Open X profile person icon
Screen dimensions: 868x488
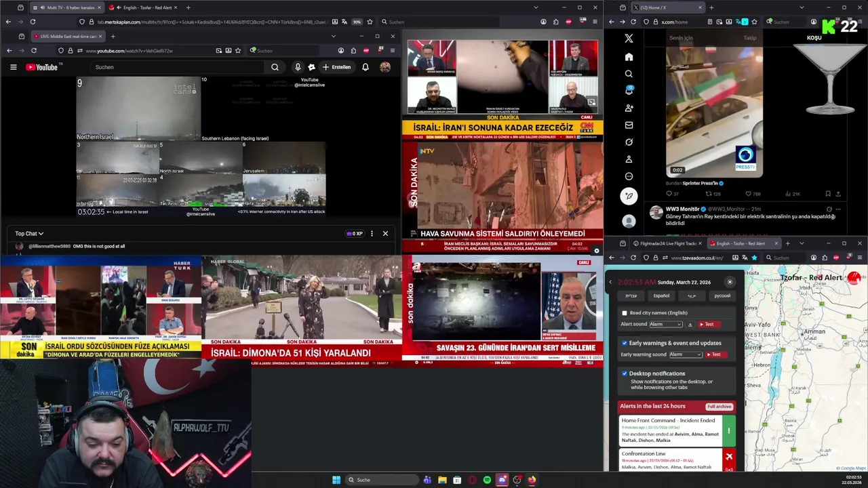click(x=629, y=159)
